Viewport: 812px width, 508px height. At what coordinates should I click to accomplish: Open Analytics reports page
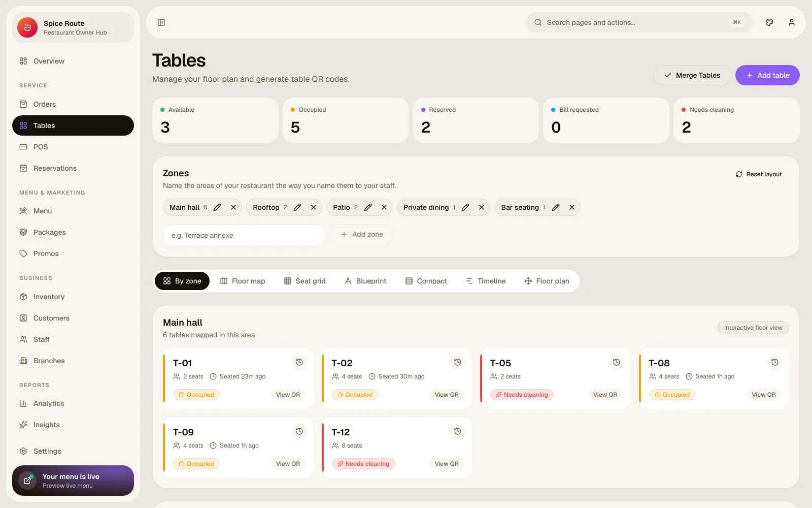click(x=73, y=403)
